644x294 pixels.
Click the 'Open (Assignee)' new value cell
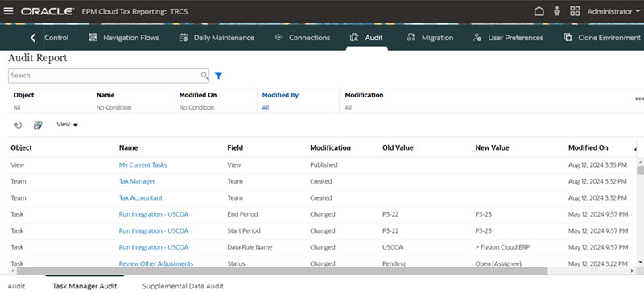(x=498, y=263)
